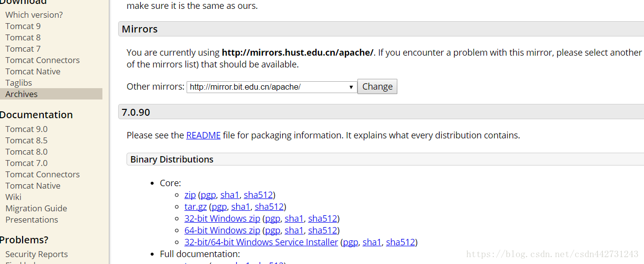
Task: Open sha512 checksum for 64-bit Windows zip
Action: coord(322,230)
